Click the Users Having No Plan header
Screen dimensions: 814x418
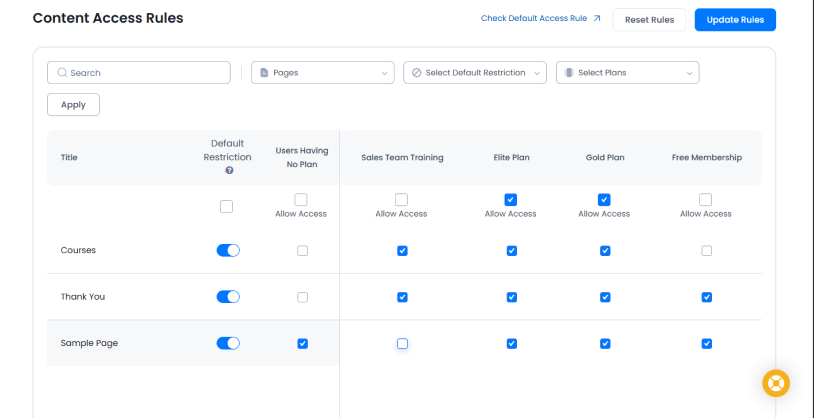click(302, 157)
